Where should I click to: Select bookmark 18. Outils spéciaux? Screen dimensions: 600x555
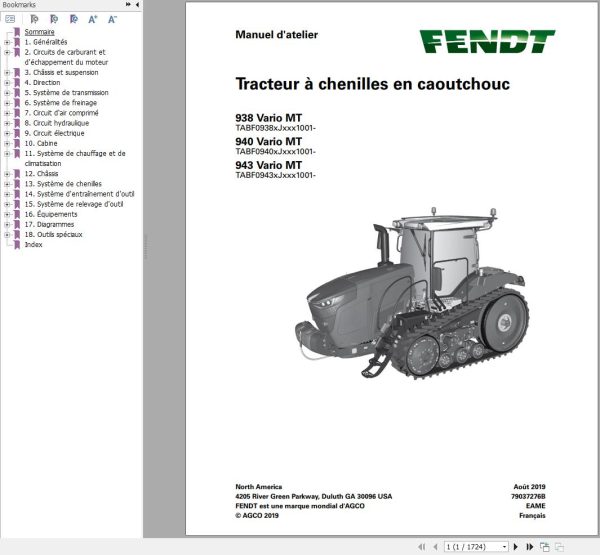pos(54,234)
